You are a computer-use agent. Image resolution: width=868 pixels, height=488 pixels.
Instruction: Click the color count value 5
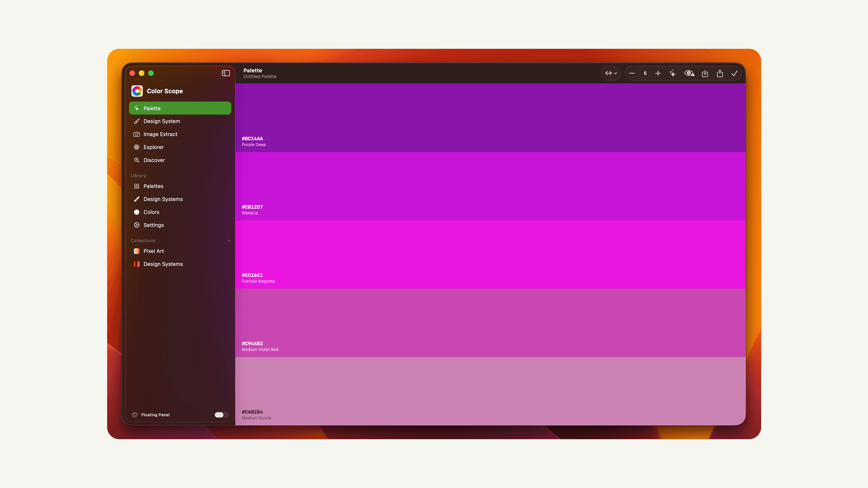645,73
